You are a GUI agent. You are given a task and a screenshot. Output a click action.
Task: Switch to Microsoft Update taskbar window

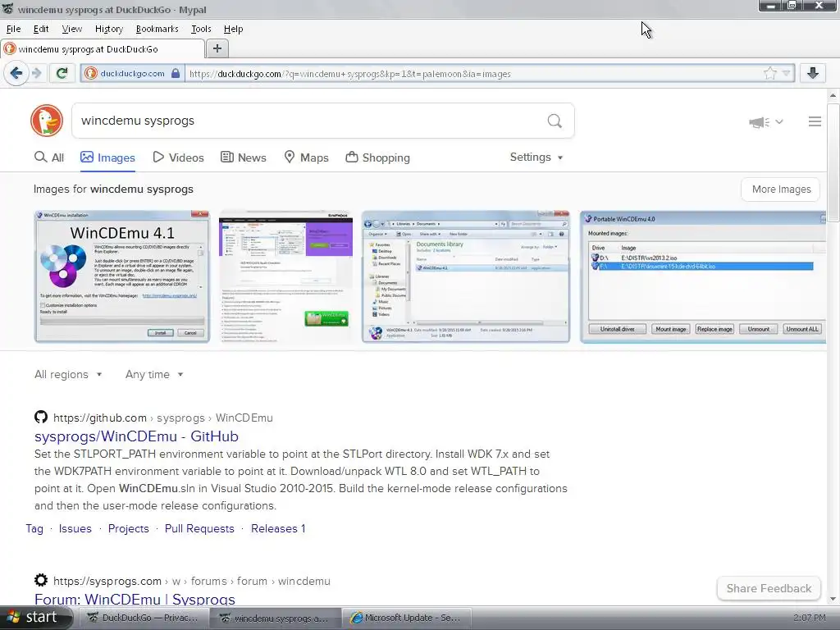pyautogui.click(x=406, y=618)
